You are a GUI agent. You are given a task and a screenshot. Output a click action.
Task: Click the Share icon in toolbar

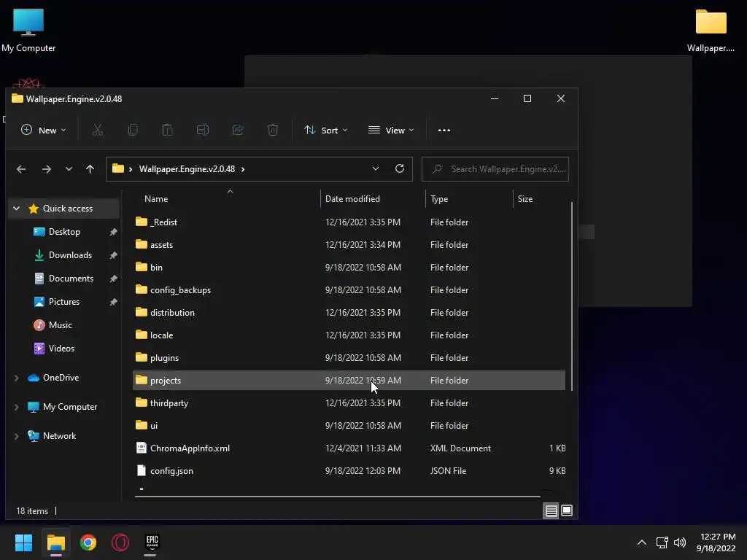pos(238,130)
